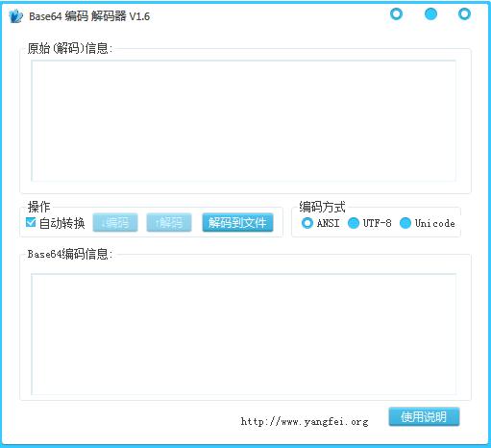
Task: Click the Base64编码信息 group label
Action: (70, 254)
